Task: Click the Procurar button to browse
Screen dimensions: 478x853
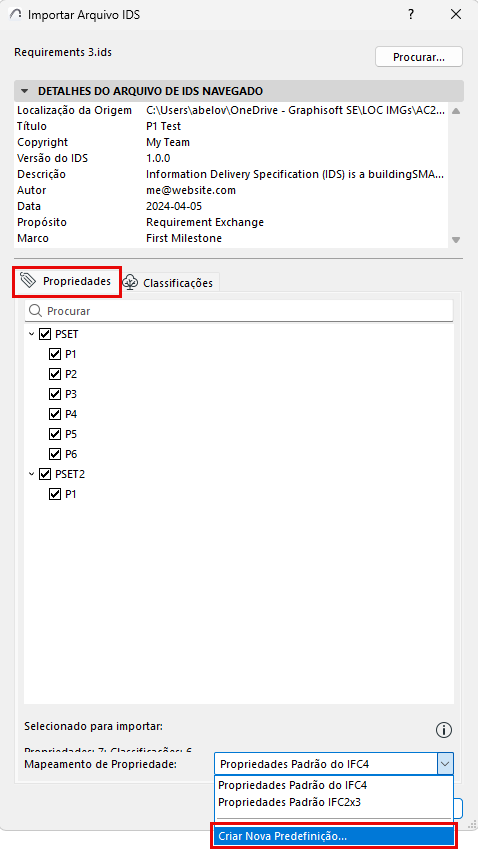Action: (x=419, y=57)
